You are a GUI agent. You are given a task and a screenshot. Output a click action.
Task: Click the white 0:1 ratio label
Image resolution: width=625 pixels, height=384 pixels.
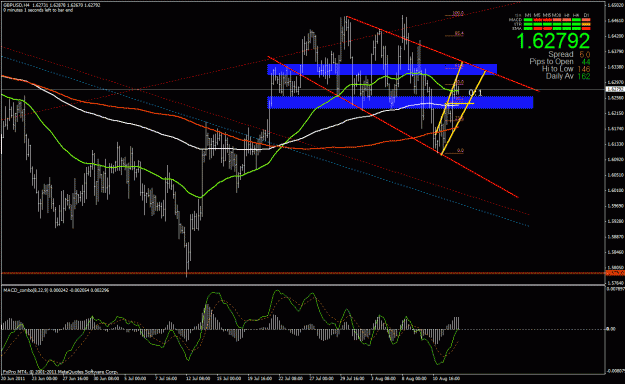475,93
